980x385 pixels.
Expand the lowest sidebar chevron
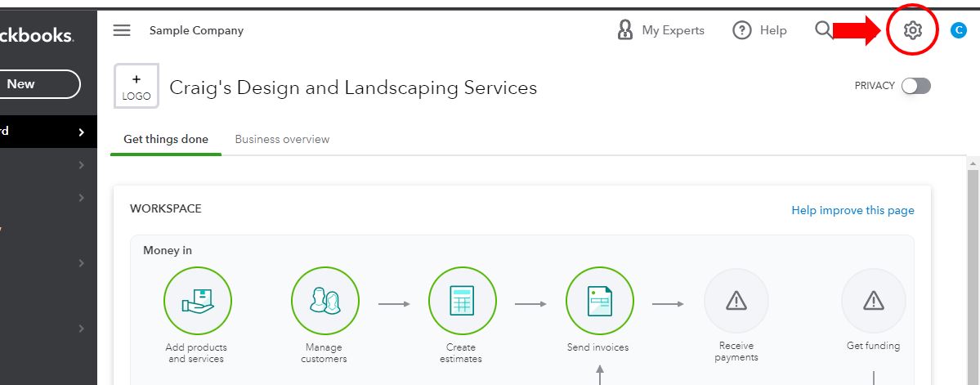tap(81, 329)
